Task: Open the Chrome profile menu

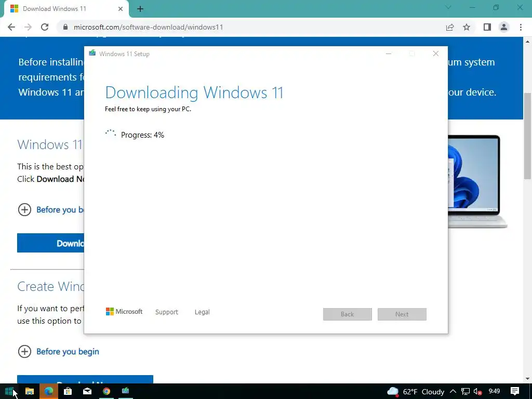Action: click(x=504, y=27)
